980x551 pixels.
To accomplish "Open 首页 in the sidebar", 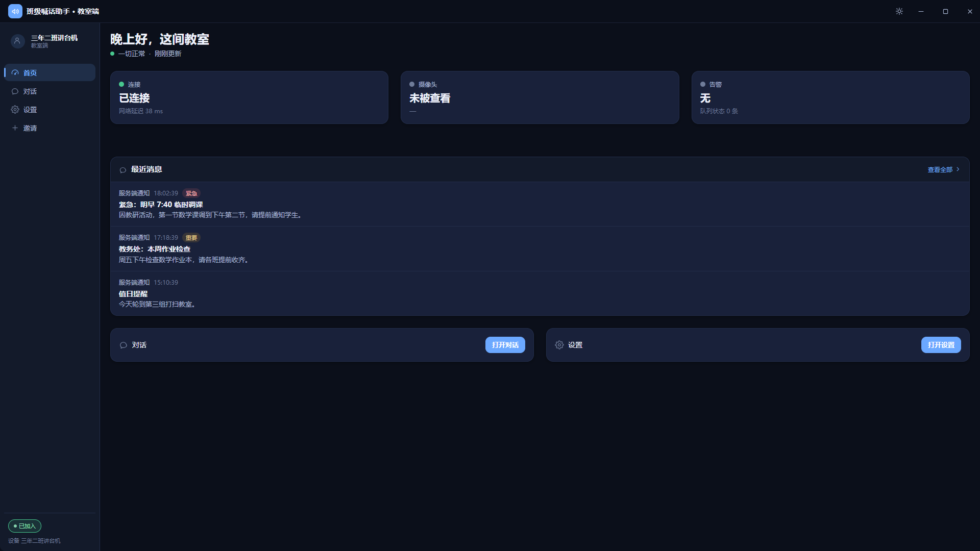I will pos(50,73).
